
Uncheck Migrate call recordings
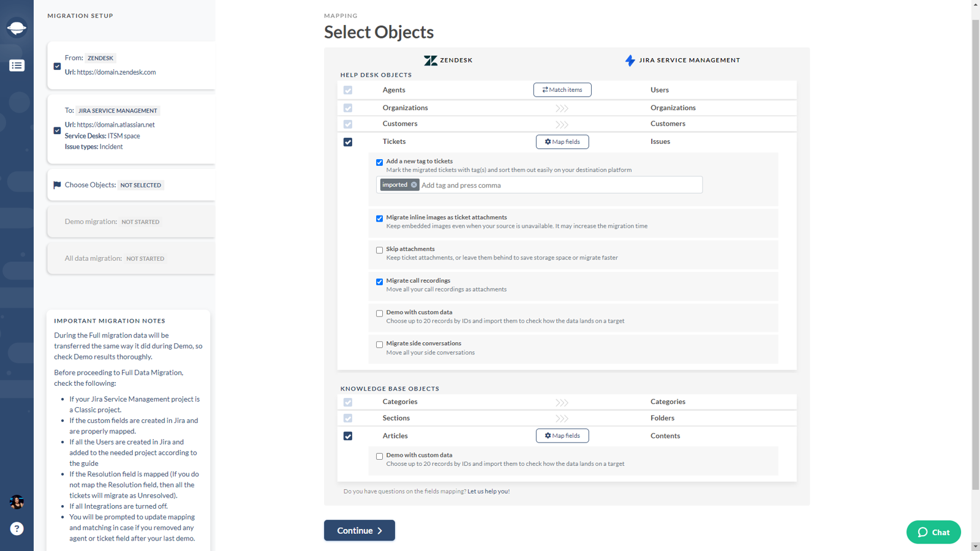coord(380,282)
